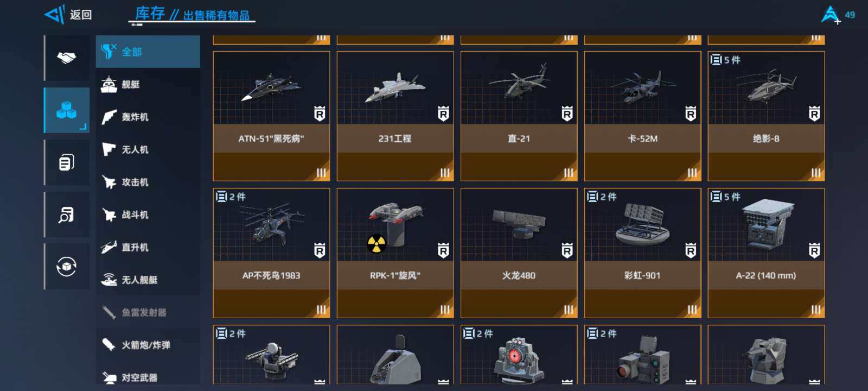This screenshot has height=391, width=868.
Task: Open the document search sidebar icon
Action: tap(67, 215)
